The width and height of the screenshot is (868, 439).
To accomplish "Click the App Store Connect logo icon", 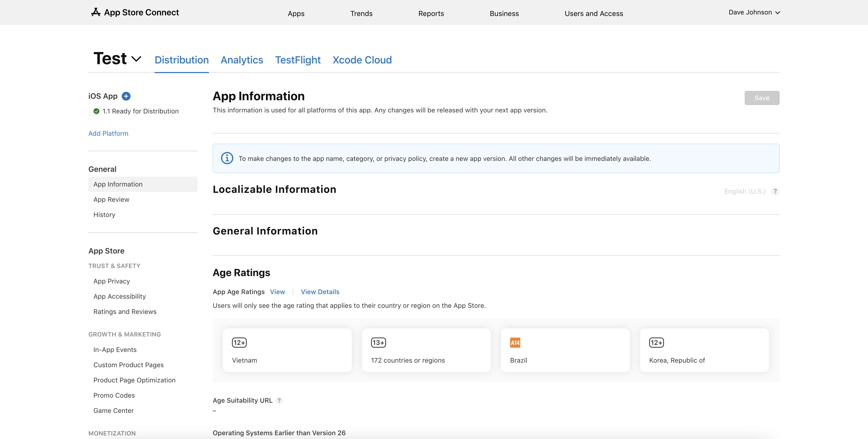I will tap(96, 12).
